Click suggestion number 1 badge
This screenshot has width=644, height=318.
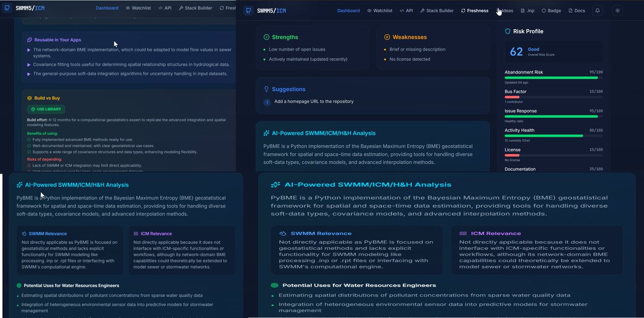click(266, 102)
